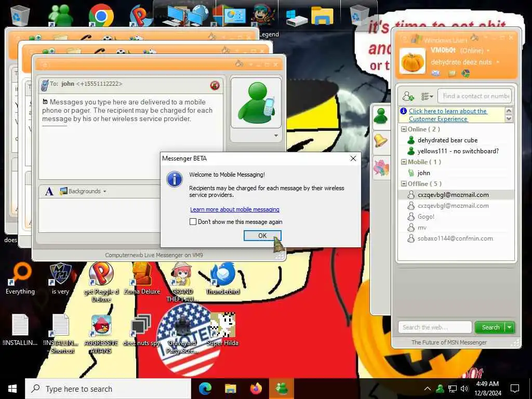532x399 pixels.
Task: Select offline contact "mv"
Action: (x=422, y=228)
